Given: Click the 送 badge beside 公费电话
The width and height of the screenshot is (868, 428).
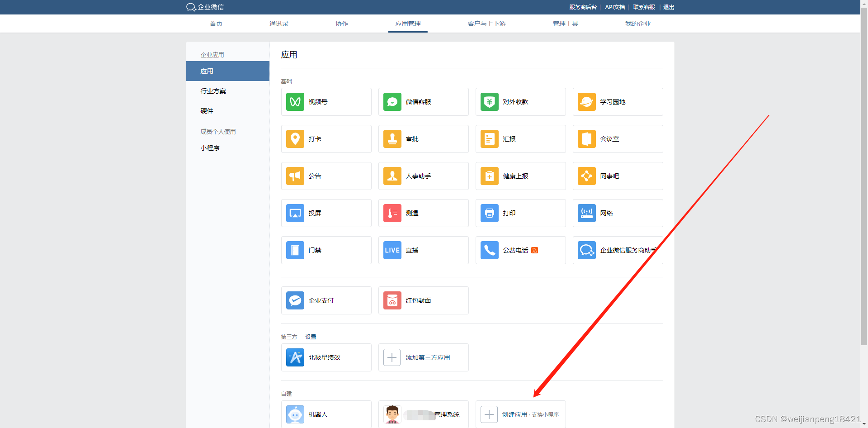Looking at the screenshot, I should (534, 250).
